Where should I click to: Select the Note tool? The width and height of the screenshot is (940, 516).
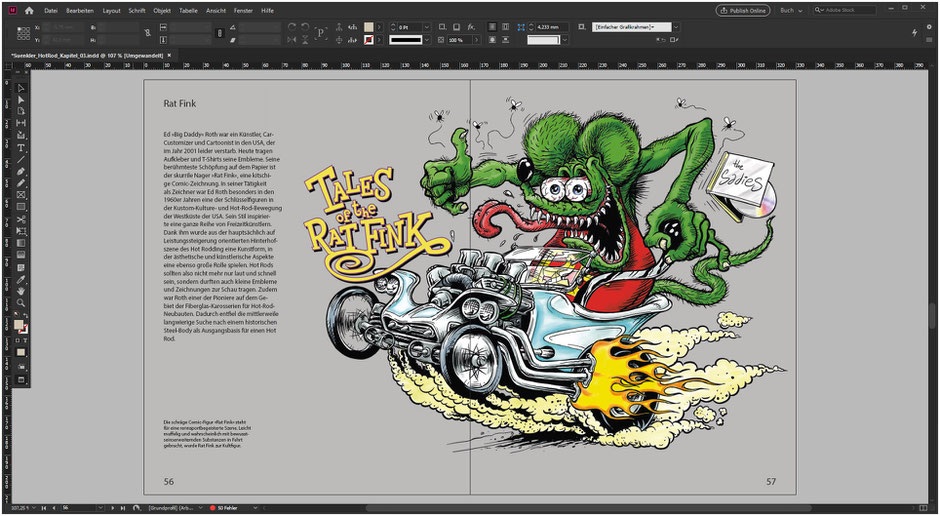21,268
